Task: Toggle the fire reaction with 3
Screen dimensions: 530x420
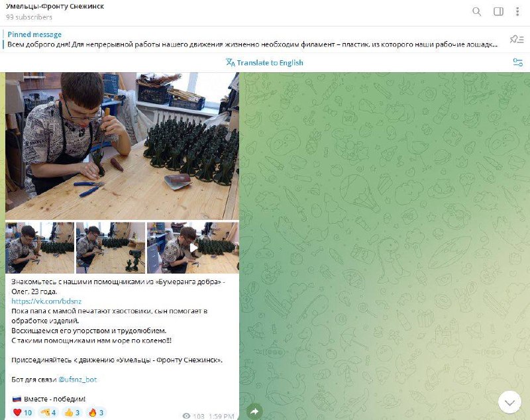Action: pos(96,412)
